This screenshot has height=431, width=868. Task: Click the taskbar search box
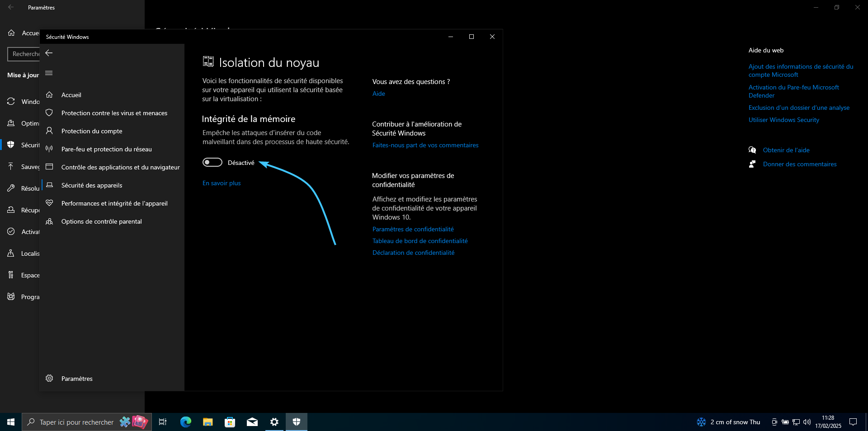(87, 422)
